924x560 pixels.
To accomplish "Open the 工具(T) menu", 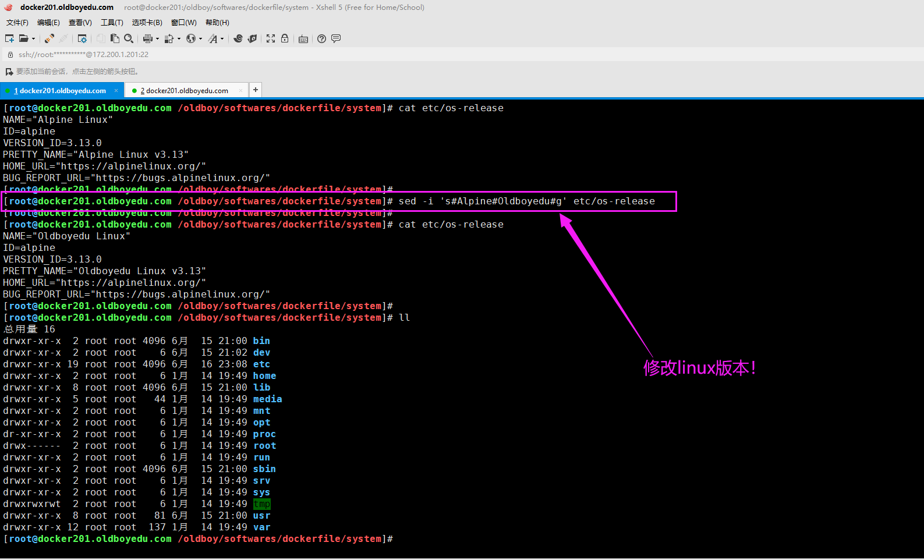I will click(112, 23).
